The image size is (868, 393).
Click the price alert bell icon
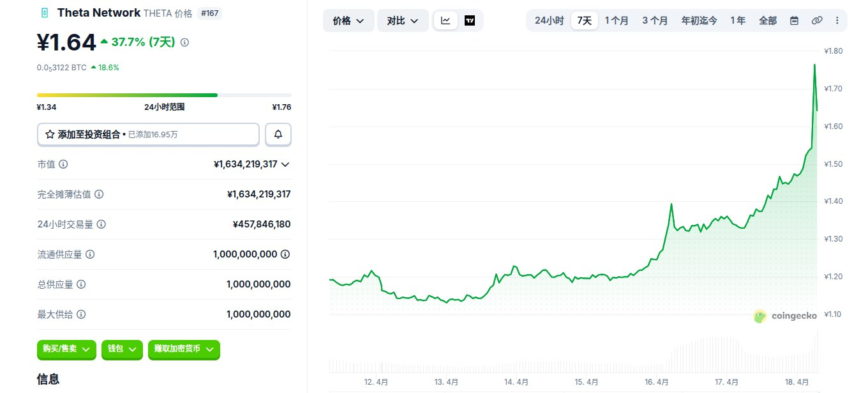[278, 135]
